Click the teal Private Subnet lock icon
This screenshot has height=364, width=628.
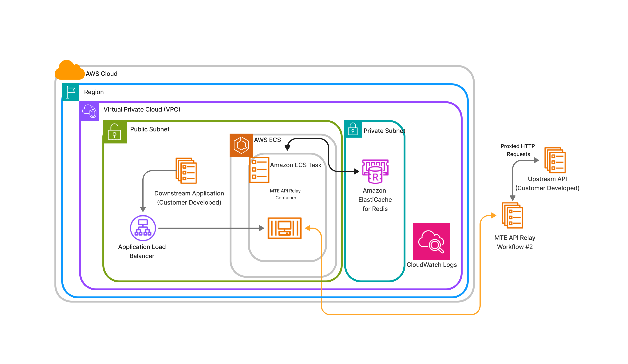pyautogui.click(x=353, y=129)
